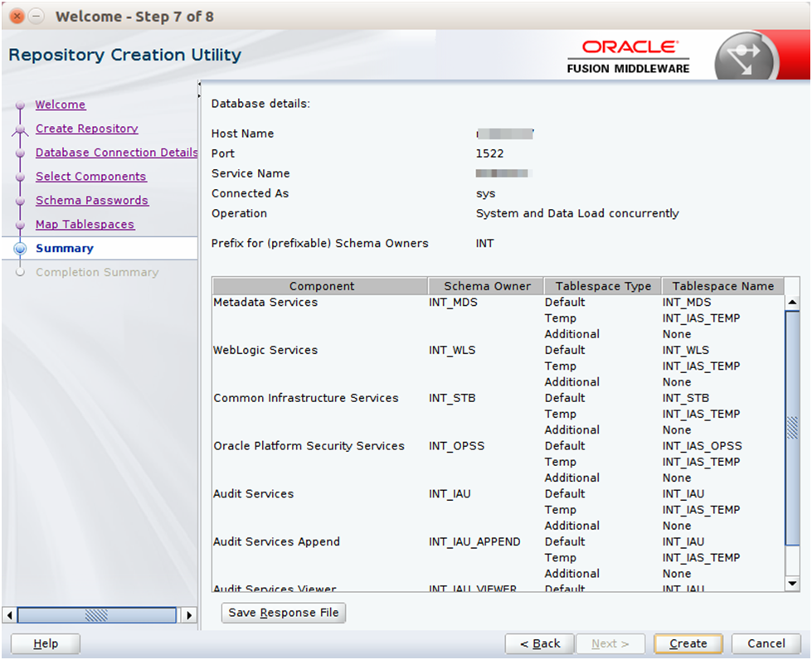Cancel the Repository Creation Utility
This screenshot has width=812, height=660.
point(766,643)
